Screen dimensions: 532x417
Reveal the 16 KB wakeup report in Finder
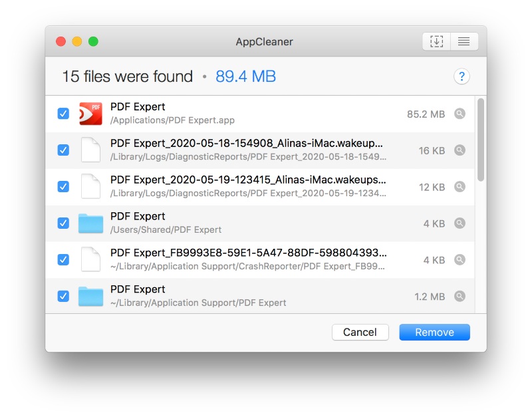coord(460,150)
